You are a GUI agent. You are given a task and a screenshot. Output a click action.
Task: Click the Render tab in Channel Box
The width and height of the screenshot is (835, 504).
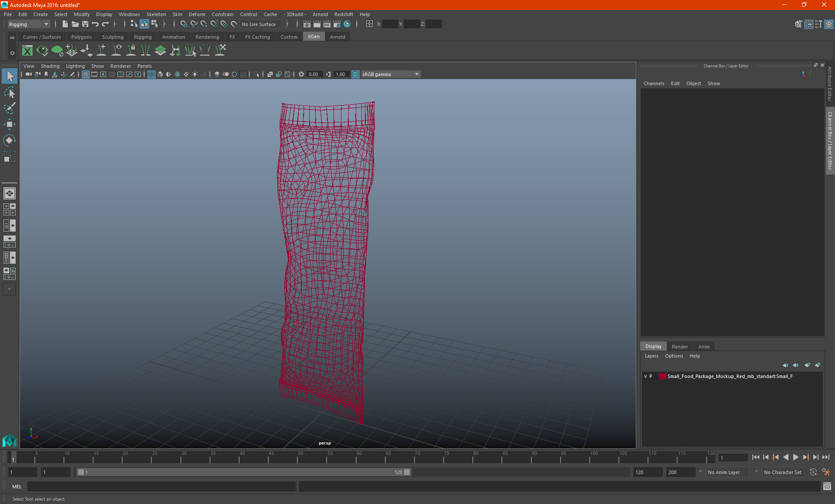[680, 346]
